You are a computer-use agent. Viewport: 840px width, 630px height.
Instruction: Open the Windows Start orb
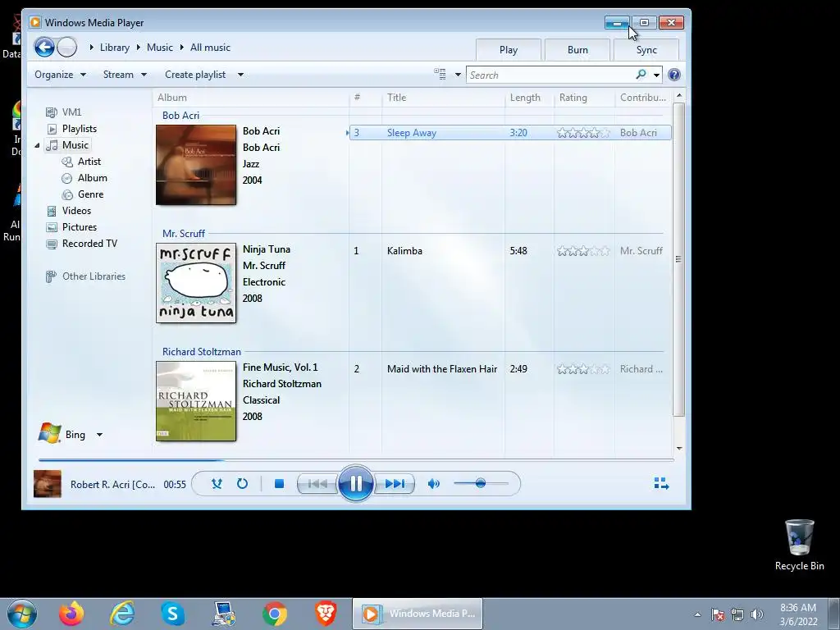(x=22, y=614)
